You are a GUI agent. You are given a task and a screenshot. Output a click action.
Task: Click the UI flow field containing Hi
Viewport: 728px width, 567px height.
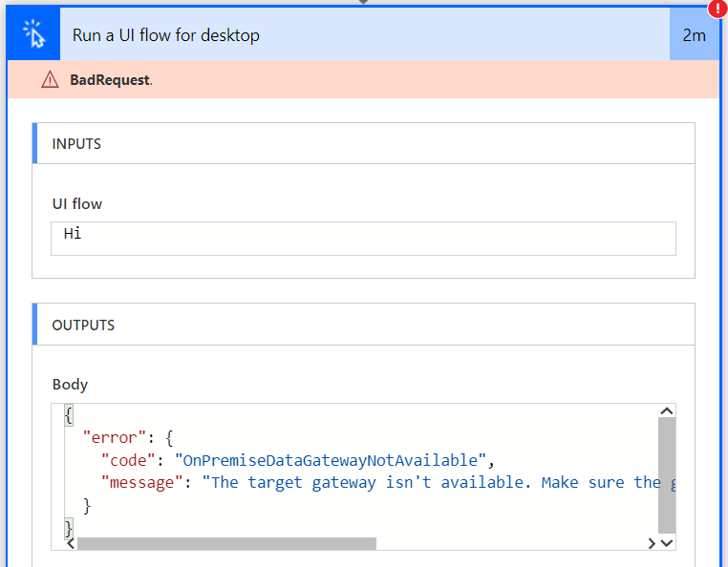point(364,239)
